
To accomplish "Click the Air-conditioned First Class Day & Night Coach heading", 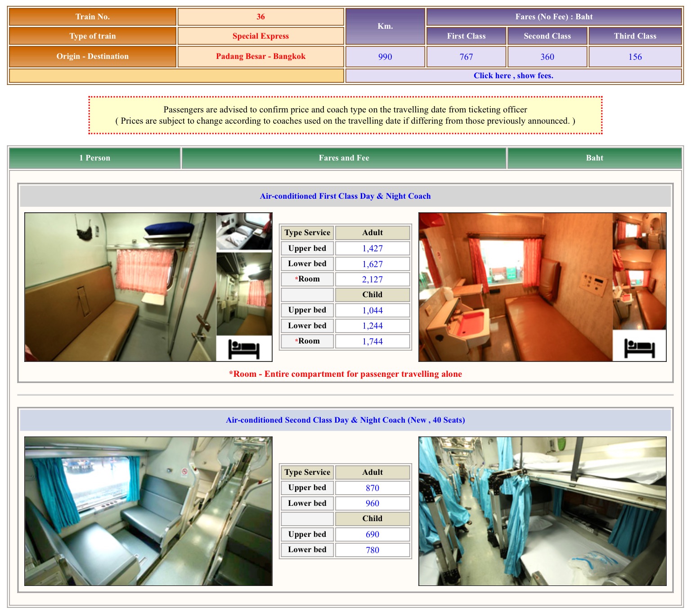I will click(x=345, y=196).
